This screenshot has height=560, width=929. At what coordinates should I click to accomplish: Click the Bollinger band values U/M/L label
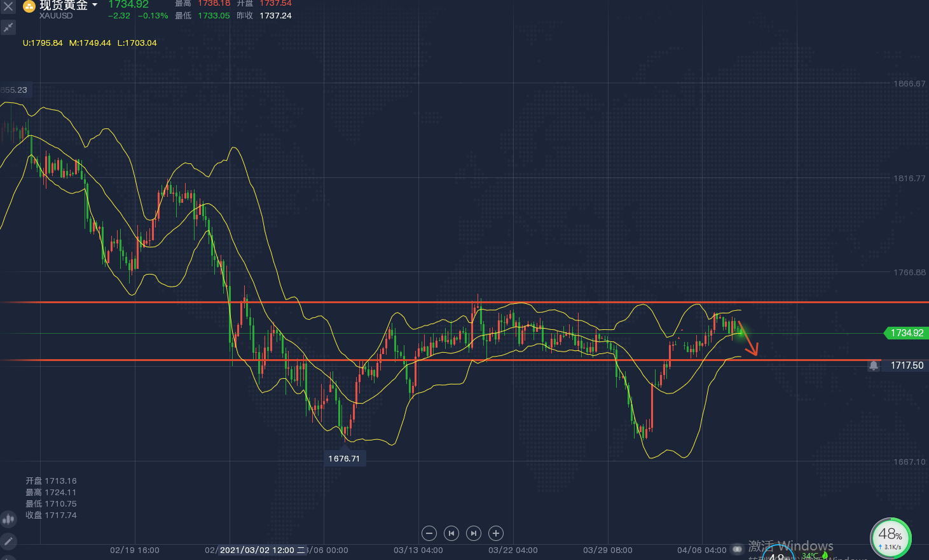90,43
